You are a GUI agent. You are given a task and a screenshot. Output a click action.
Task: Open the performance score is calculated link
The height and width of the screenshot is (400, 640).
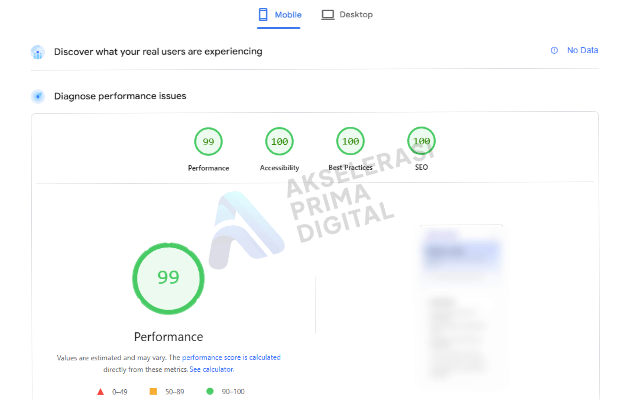click(231, 358)
